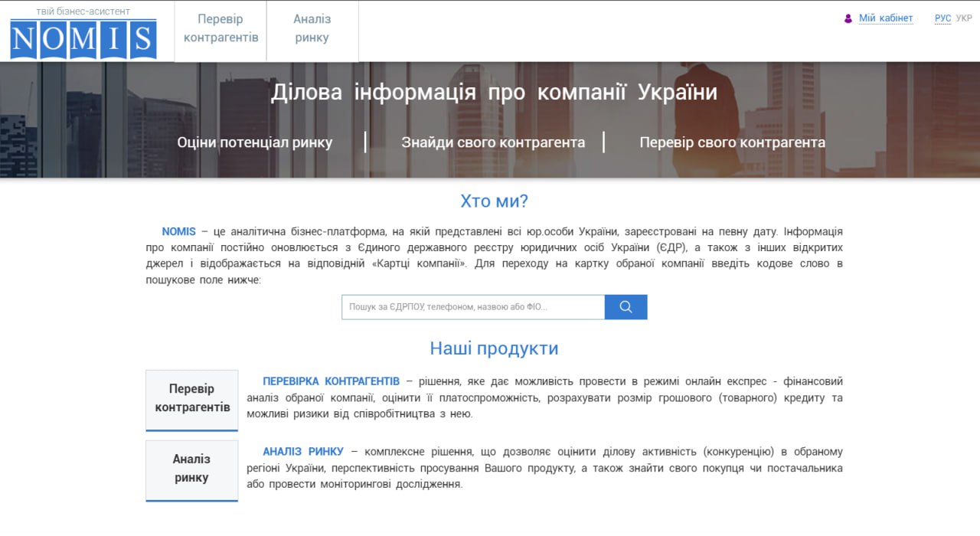Click the Наші продукти heading
The image size is (980, 536).
pyautogui.click(x=494, y=348)
